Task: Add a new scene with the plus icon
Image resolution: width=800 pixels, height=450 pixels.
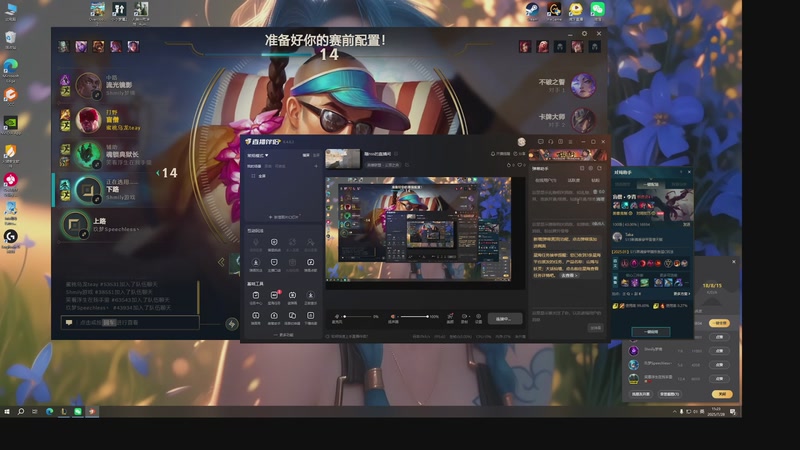Action: tap(316, 166)
